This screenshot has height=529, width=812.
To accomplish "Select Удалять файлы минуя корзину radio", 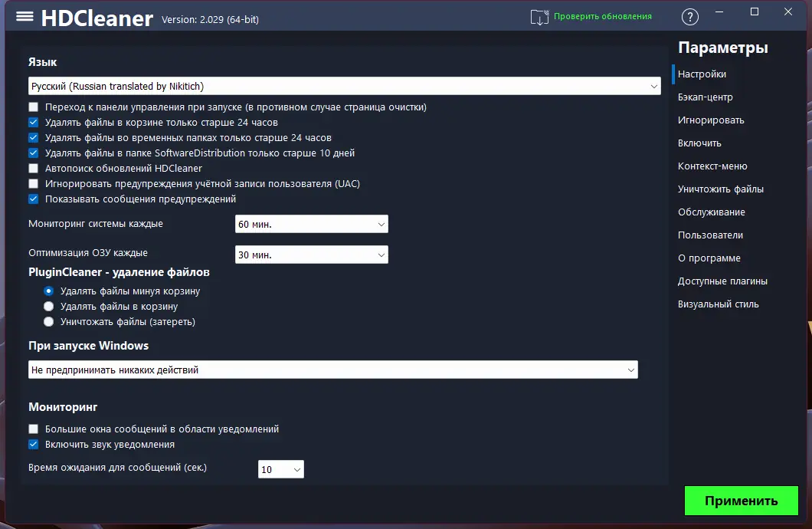I will pyautogui.click(x=49, y=291).
